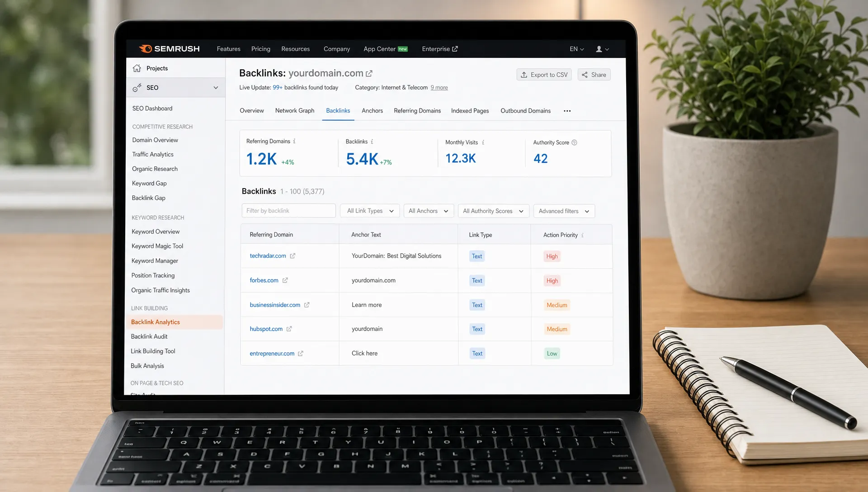Screen dimensions: 868x492
Task: Open businessinsider.com external link icon
Action: [x=307, y=305]
